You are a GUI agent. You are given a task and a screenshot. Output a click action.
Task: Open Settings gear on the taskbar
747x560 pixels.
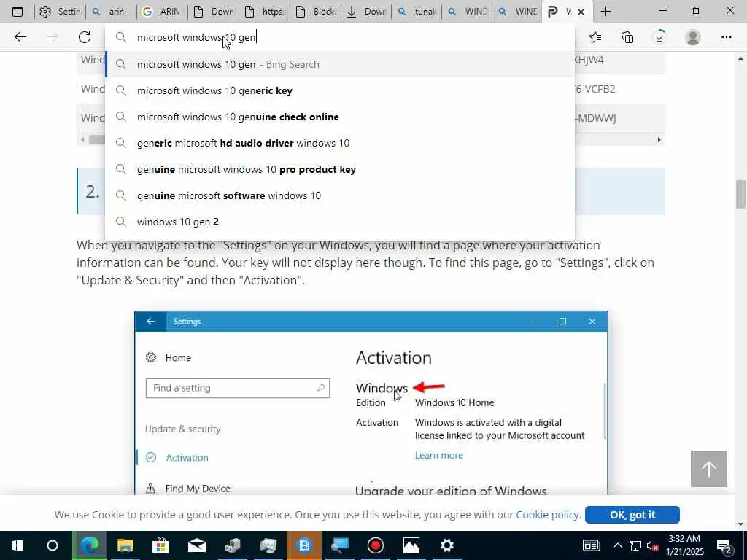pyautogui.click(x=447, y=545)
